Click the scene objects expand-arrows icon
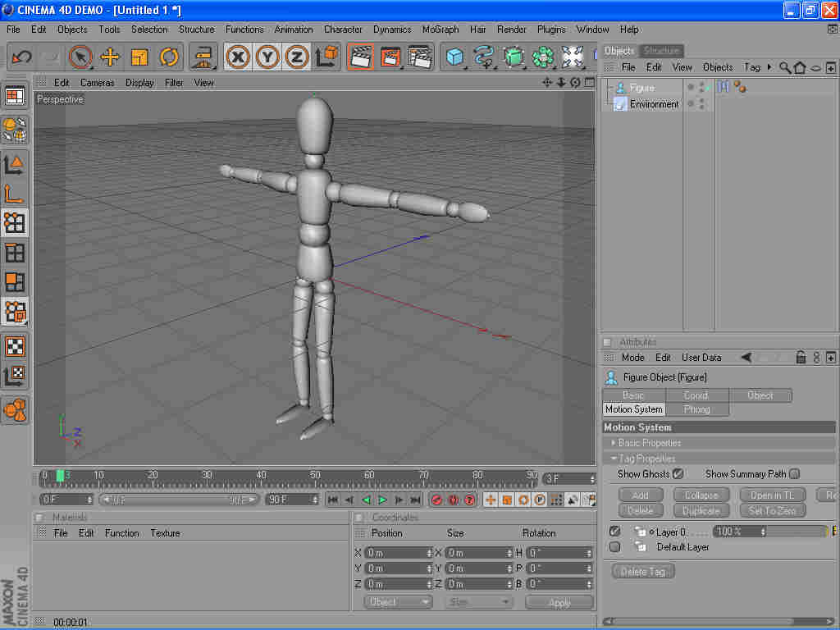The width and height of the screenshot is (840, 630). 572,57
